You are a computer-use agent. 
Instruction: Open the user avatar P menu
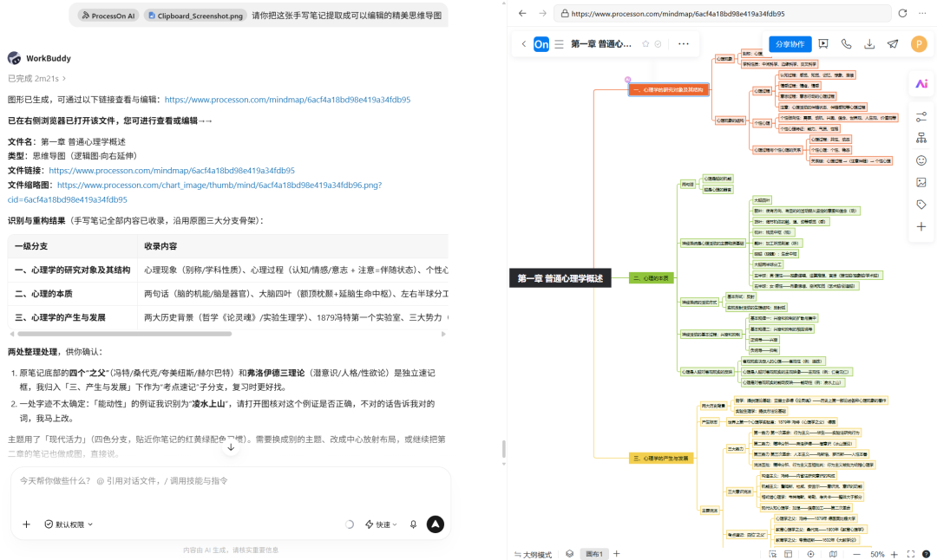[x=919, y=43]
